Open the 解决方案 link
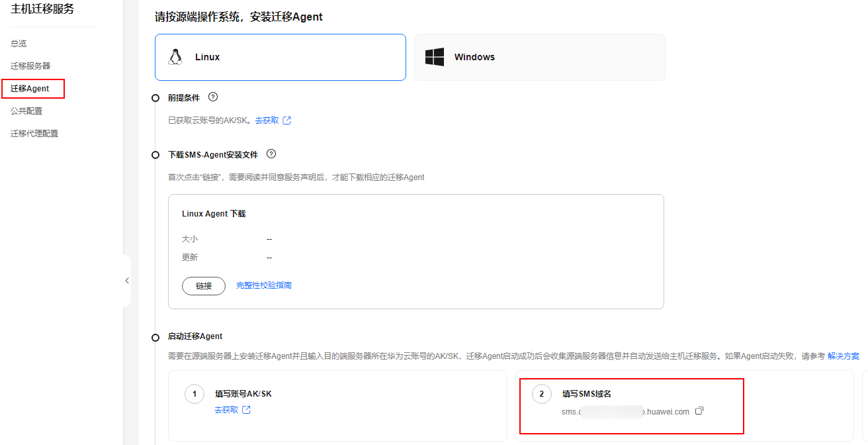The height and width of the screenshot is (445, 868). pos(844,356)
